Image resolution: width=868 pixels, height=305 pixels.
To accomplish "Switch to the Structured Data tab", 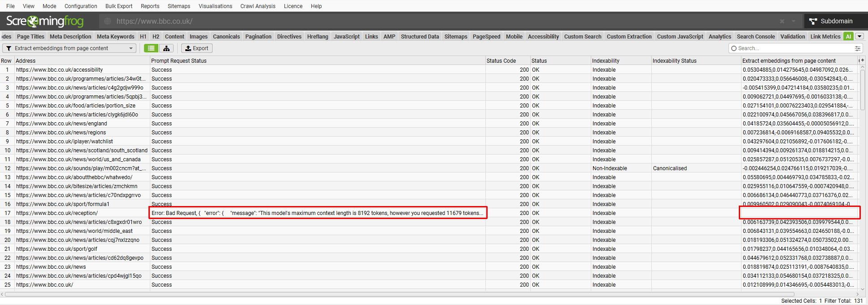I will click(420, 37).
